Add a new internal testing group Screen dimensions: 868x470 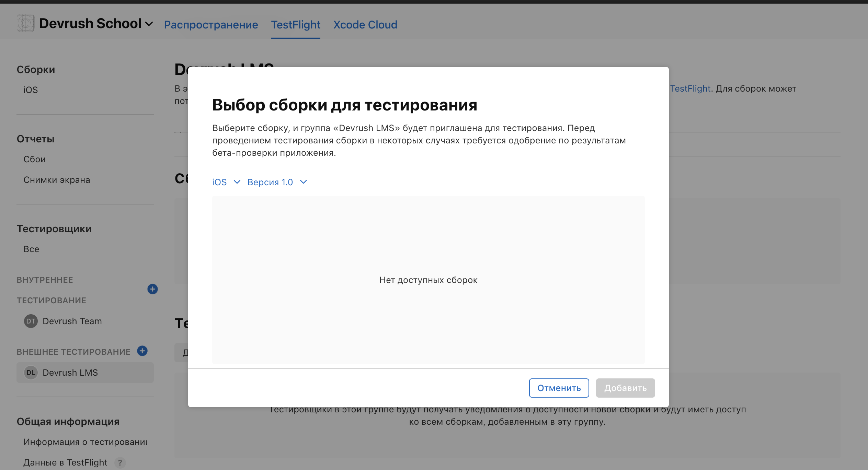(x=152, y=289)
